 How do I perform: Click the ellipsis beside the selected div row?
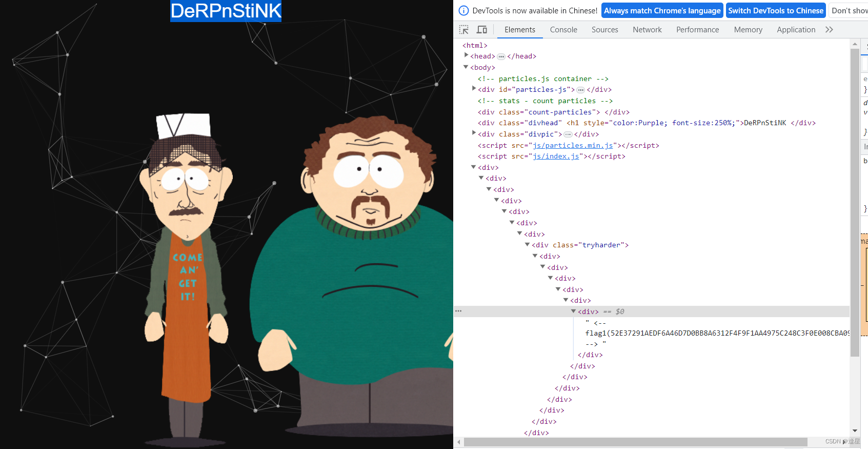pos(458,311)
